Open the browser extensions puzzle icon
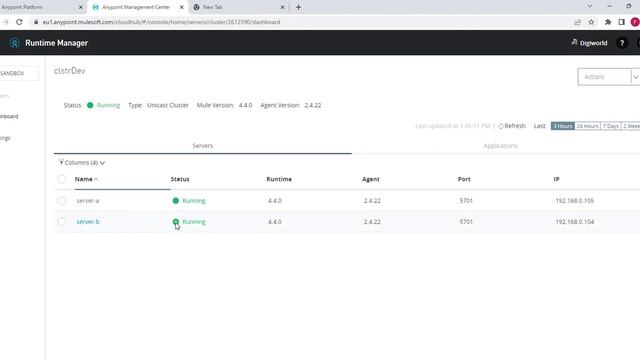The height and width of the screenshot is (360, 640). click(x=608, y=22)
